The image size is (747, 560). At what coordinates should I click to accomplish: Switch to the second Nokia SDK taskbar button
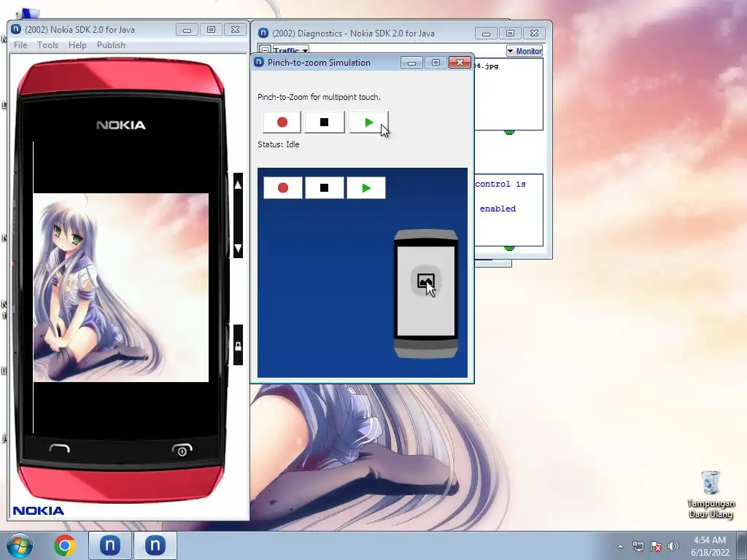[x=155, y=545]
